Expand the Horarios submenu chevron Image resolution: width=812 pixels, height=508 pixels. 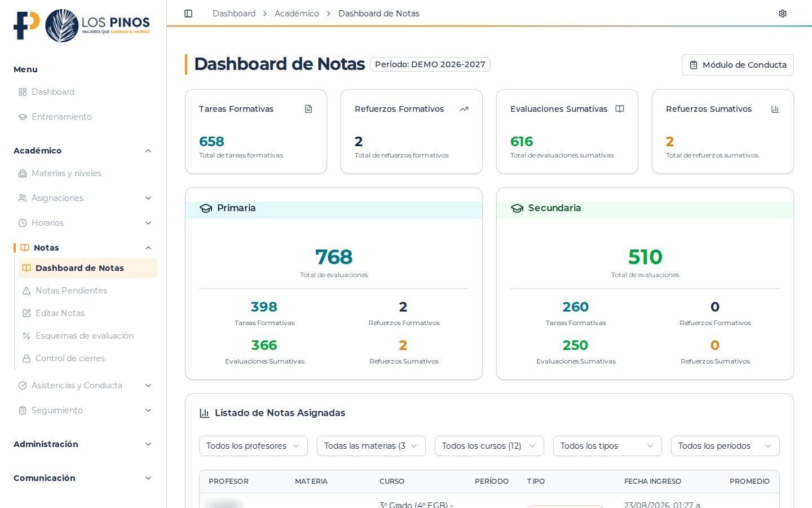click(x=148, y=223)
